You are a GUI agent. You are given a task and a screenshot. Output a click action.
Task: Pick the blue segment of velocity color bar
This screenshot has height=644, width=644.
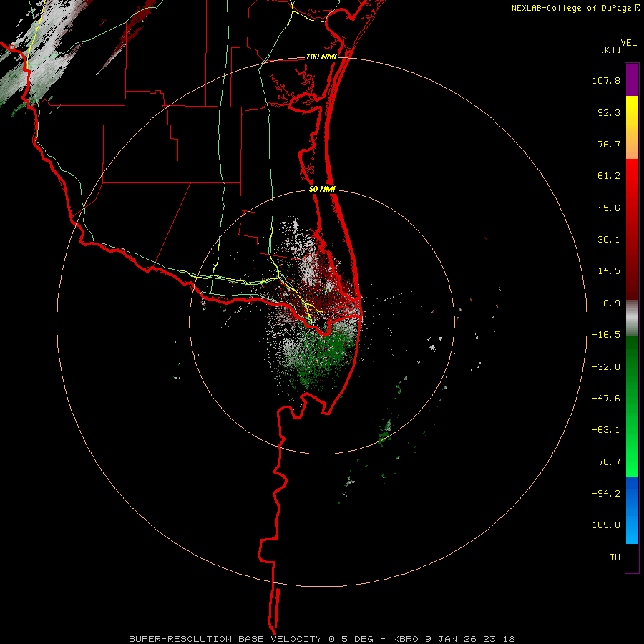coord(632,510)
